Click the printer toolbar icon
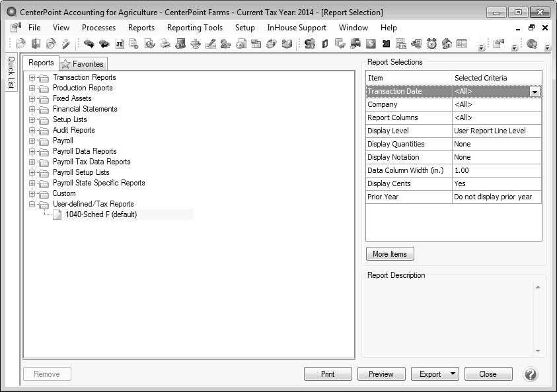The image size is (557, 392). (165, 44)
